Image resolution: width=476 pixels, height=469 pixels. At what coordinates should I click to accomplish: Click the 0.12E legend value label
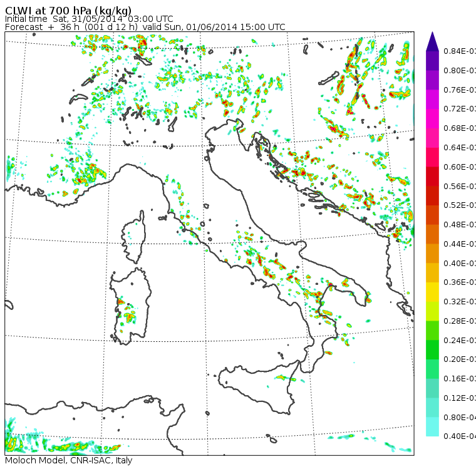coord(460,398)
